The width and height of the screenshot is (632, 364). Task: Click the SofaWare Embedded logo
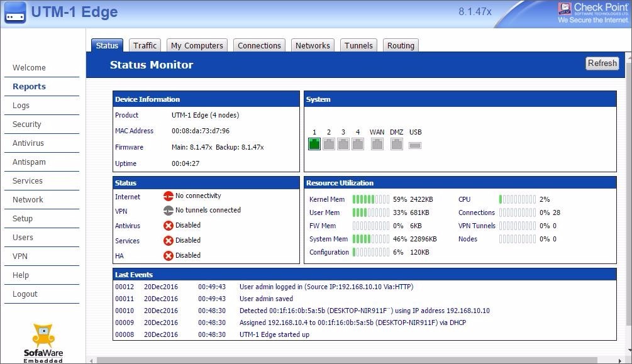[43, 343]
